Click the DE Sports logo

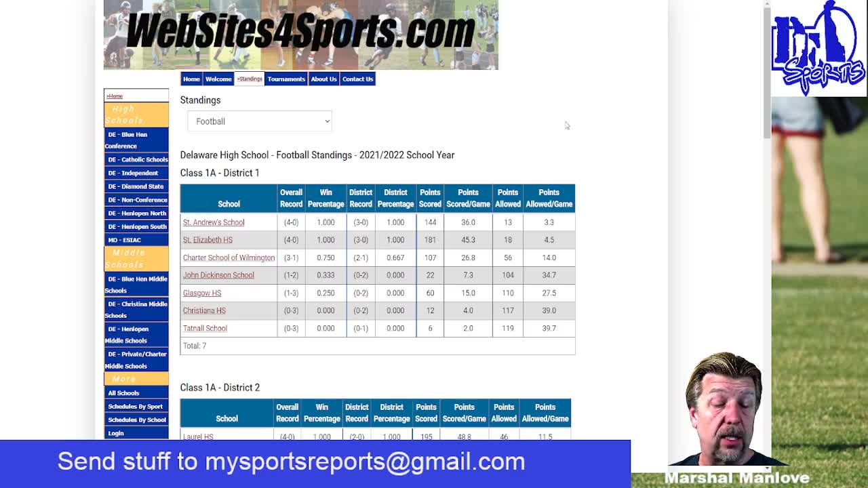pos(818,47)
